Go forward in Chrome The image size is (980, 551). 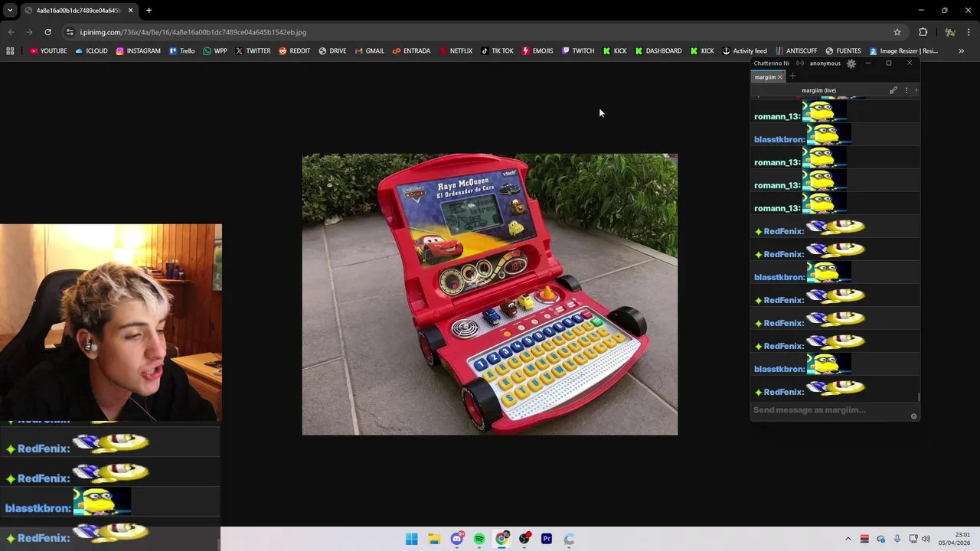click(29, 32)
